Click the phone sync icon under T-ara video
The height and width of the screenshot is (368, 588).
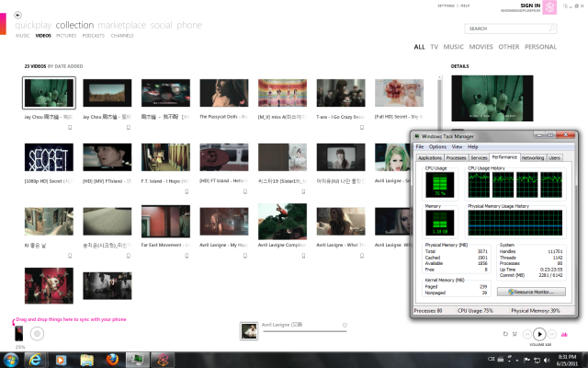click(362, 127)
